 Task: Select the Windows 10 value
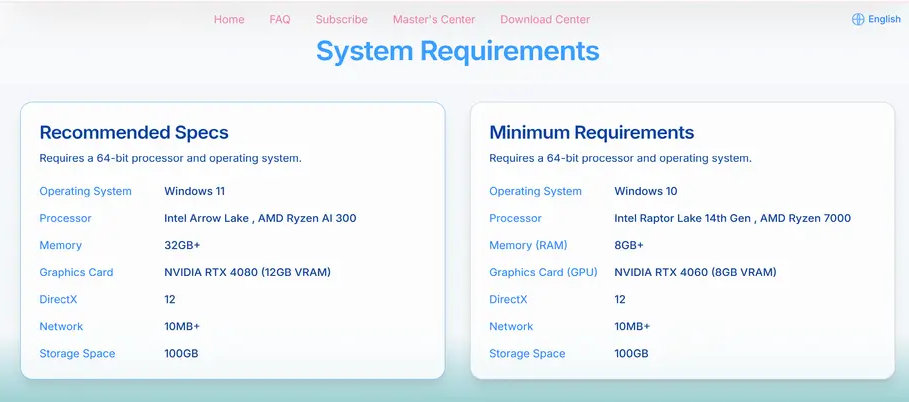(x=645, y=191)
